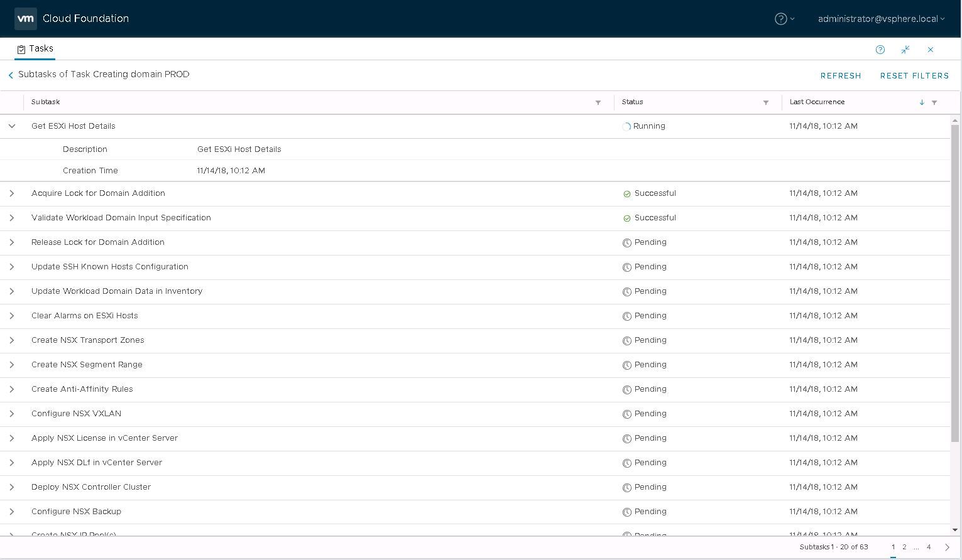Click the green Successful check icon on Acquire Lock
This screenshot has height=560, width=962.
(626, 193)
